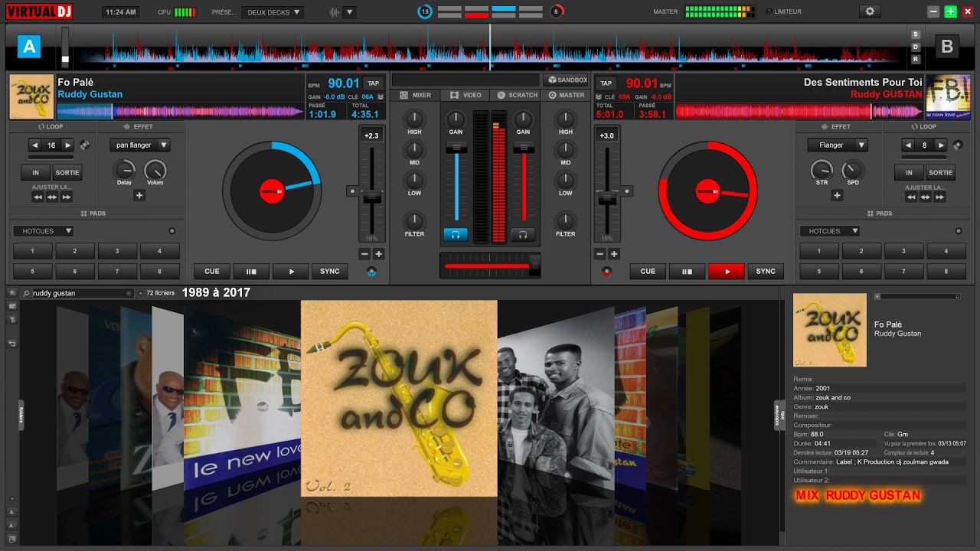
Task: Click deck B pitch minus button
Action: pyautogui.click(x=600, y=254)
